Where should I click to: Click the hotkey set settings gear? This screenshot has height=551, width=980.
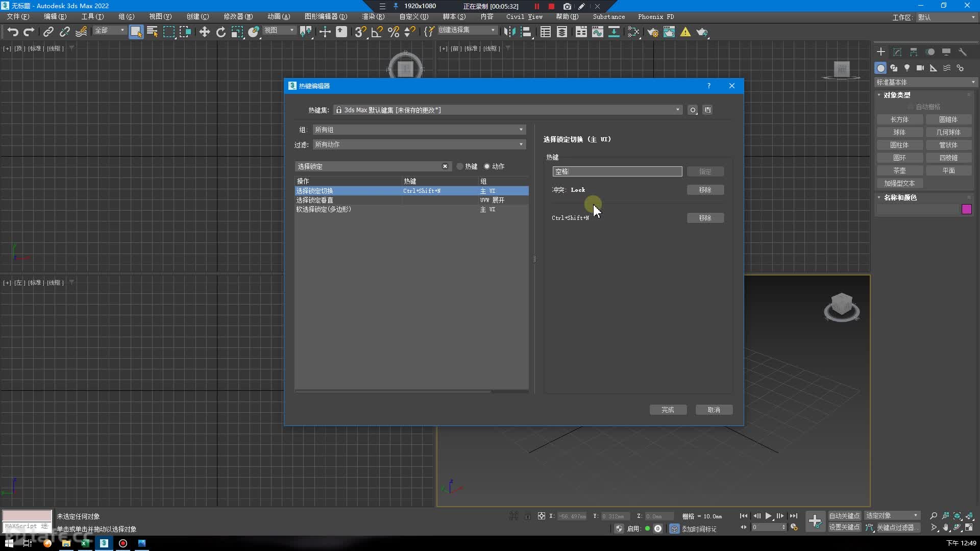pos(693,110)
